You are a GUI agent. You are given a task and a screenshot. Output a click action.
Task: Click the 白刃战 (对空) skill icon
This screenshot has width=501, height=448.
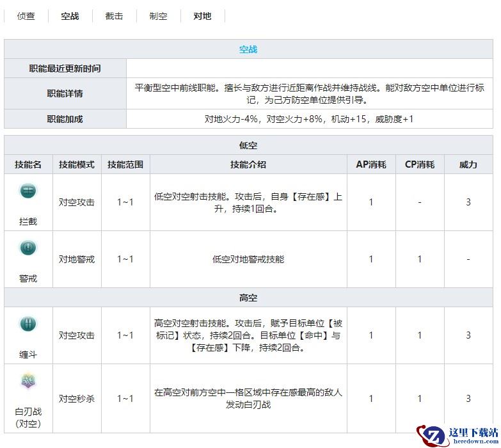coord(28,381)
